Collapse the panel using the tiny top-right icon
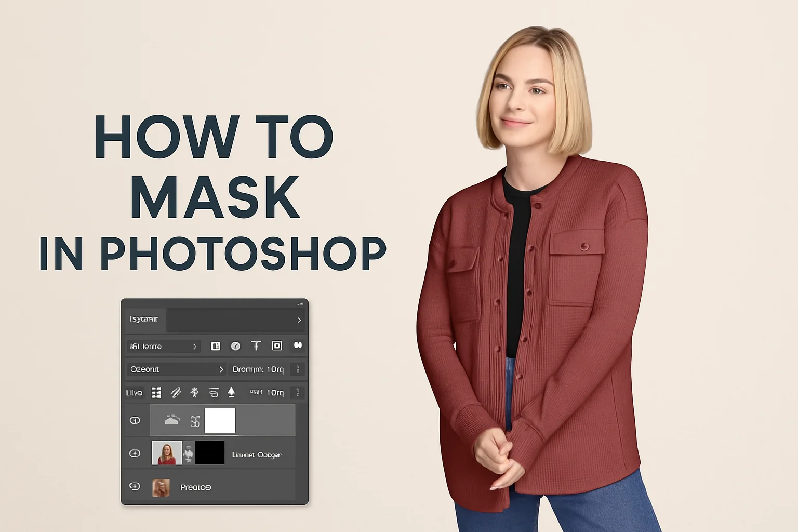The width and height of the screenshot is (798, 532). point(300,303)
